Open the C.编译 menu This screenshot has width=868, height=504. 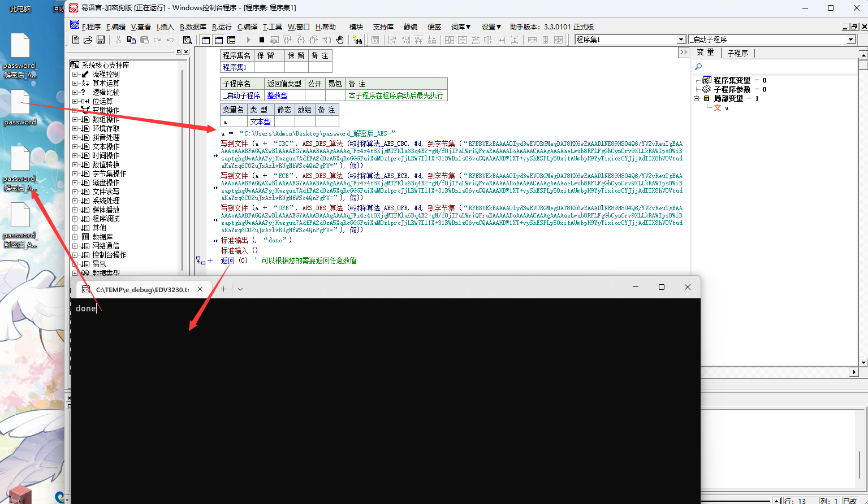pos(247,27)
